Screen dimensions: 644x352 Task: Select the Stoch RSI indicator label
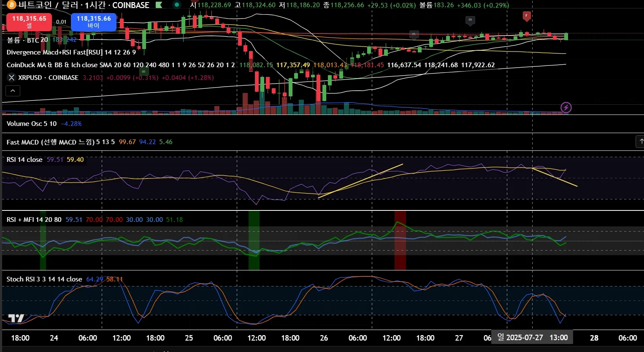44,279
